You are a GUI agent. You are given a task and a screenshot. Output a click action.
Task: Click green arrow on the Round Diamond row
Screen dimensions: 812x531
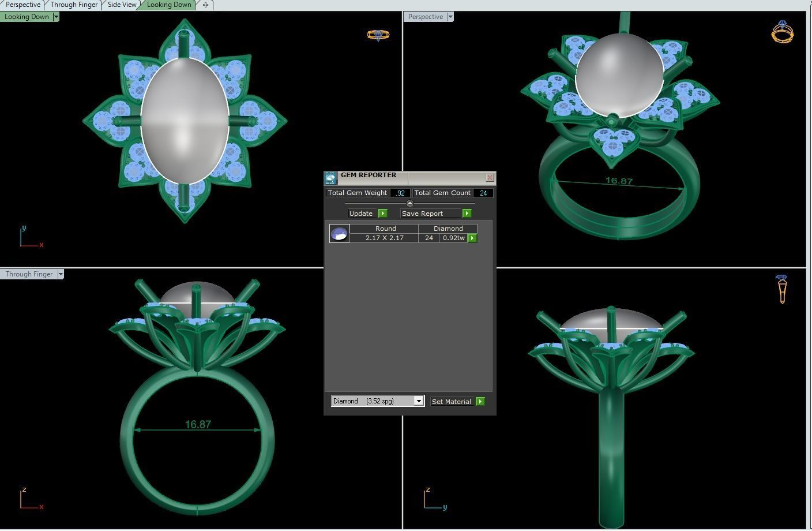(472, 238)
